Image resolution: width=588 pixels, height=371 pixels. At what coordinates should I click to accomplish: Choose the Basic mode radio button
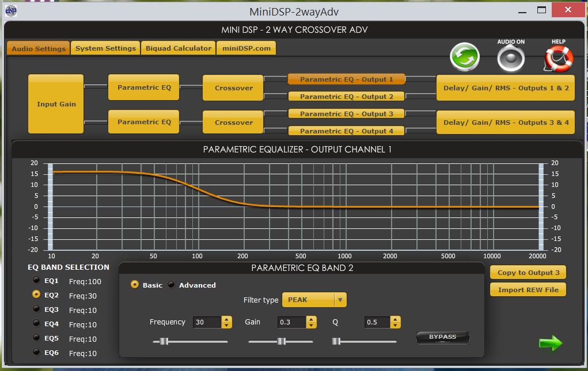pyautogui.click(x=135, y=285)
